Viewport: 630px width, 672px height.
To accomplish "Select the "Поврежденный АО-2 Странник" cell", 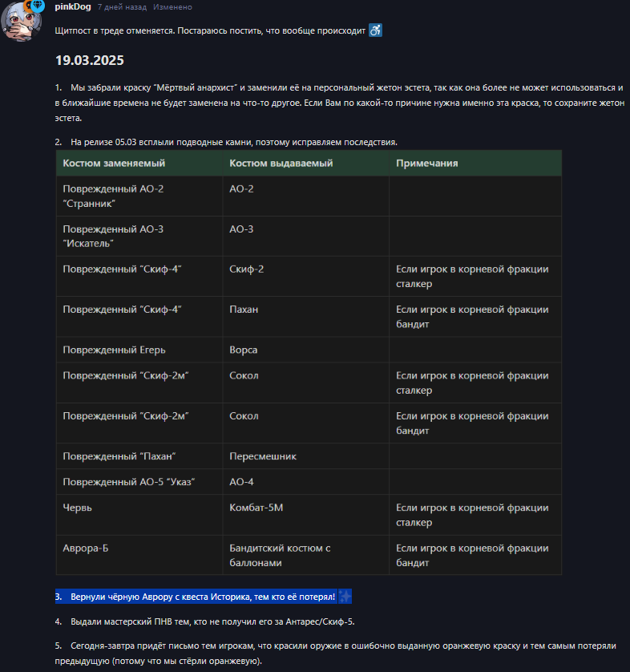I will coord(139,196).
